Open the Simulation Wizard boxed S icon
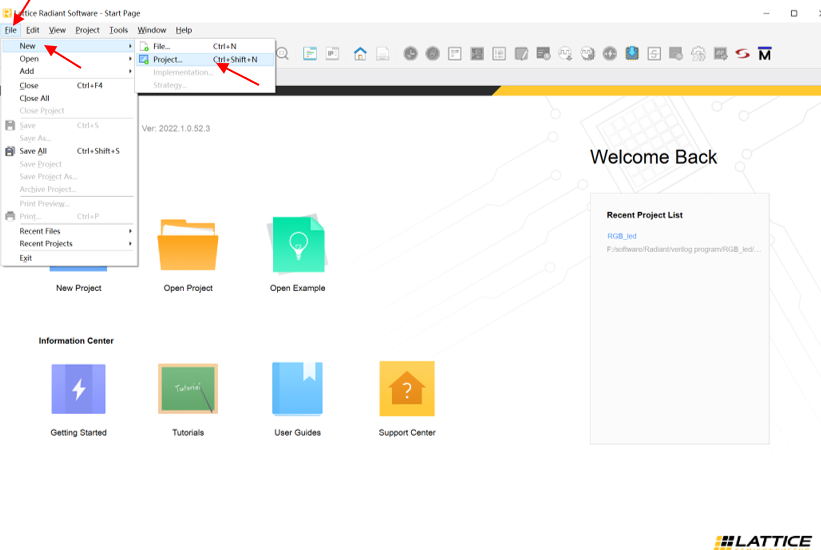The height and width of the screenshot is (550, 821). 654,53
